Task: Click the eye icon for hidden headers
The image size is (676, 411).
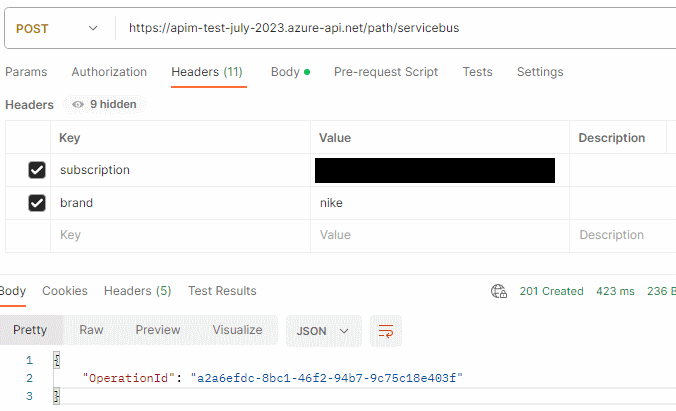Action: click(x=78, y=104)
